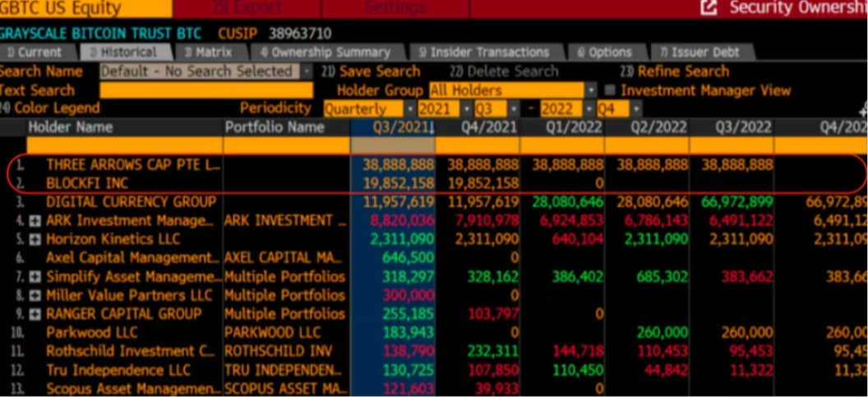Click Rothschild Q4/2021 value 232,311
Viewport: 868px width, 397px height.
[492, 352]
